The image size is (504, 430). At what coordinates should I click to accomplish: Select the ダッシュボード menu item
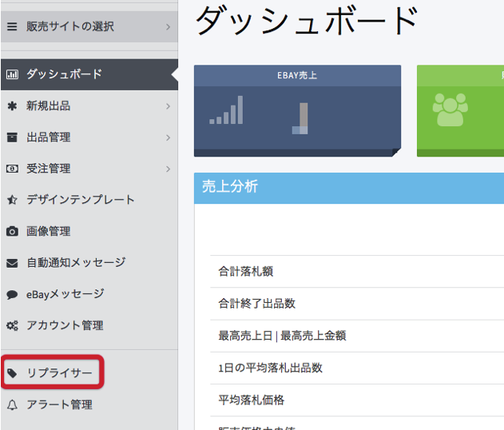tap(64, 74)
